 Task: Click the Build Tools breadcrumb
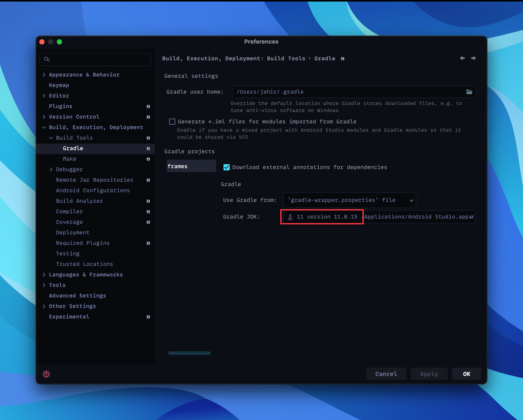286,58
